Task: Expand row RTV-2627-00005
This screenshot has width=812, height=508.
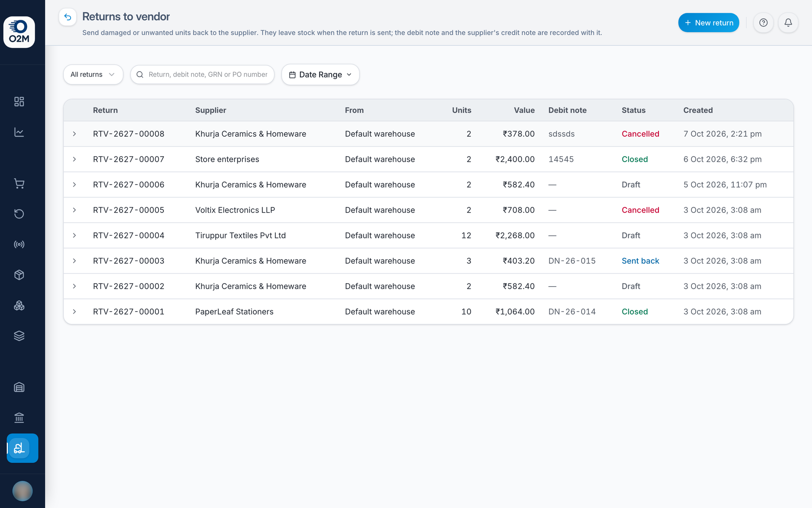Action: pos(74,210)
